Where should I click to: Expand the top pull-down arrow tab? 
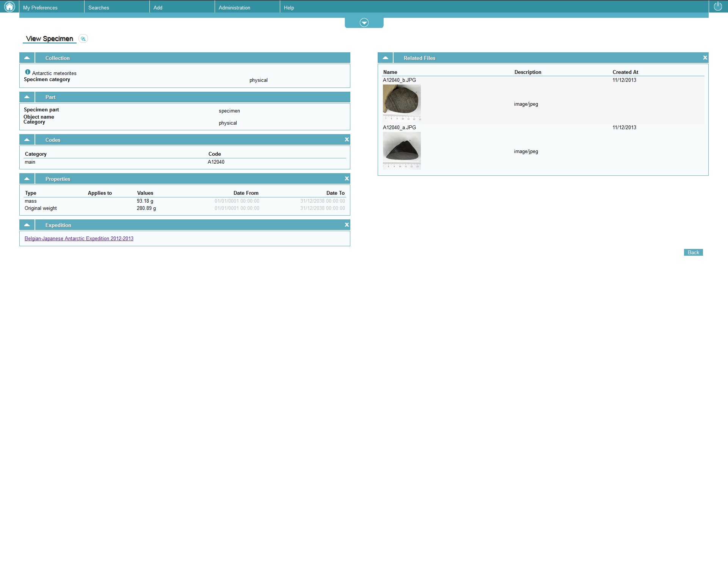click(364, 23)
